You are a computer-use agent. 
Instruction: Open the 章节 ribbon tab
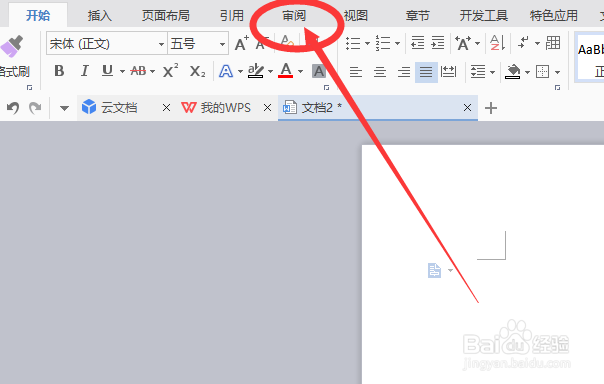pyautogui.click(x=418, y=15)
